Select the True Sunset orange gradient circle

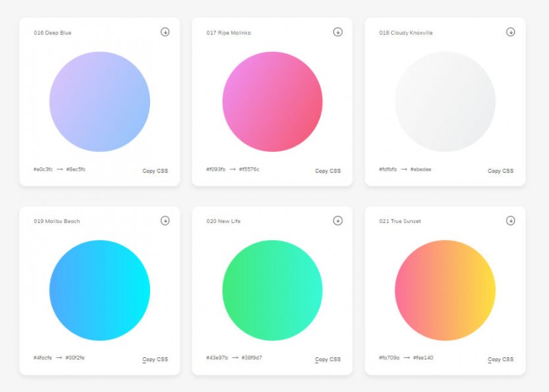[446, 291]
